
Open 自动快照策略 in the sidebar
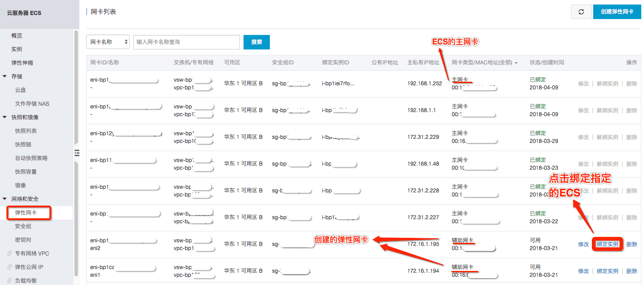click(31, 158)
